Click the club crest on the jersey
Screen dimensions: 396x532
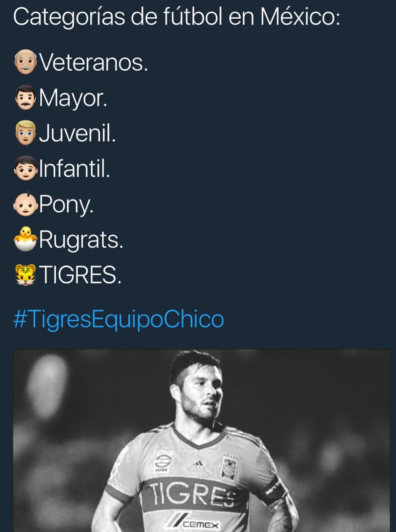point(230,466)
